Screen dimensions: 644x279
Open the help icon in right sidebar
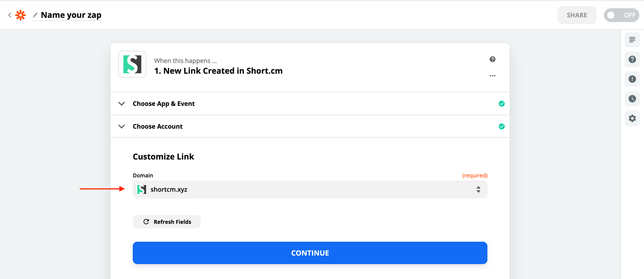click(x=632, y=60)
